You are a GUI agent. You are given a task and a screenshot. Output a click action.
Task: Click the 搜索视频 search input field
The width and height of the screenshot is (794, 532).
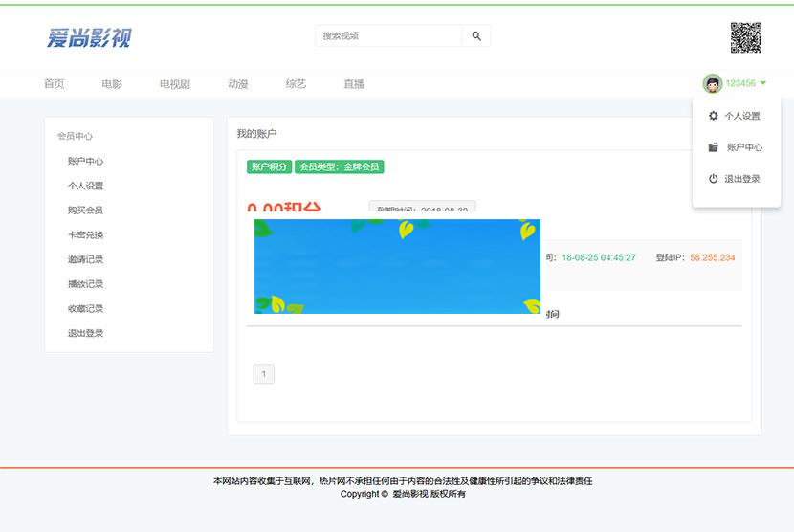click(388, 36)
